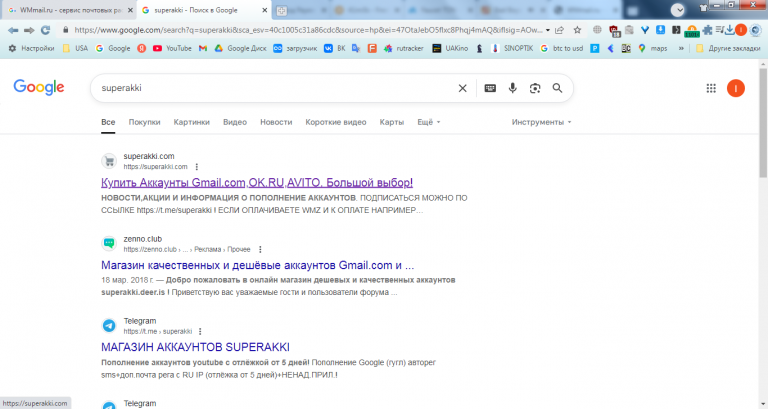Switch to Покупки results
The width and height of the screenshot is (768, 409).
click(144, 122)
